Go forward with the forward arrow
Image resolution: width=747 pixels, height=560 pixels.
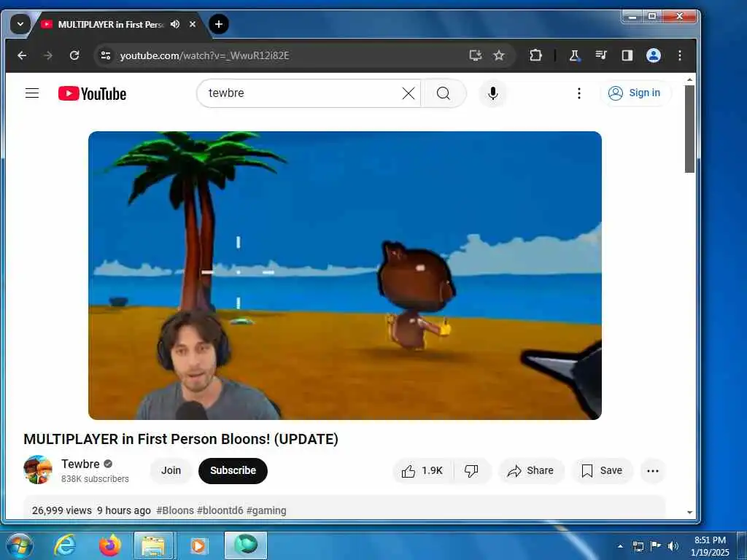point(48,55)
